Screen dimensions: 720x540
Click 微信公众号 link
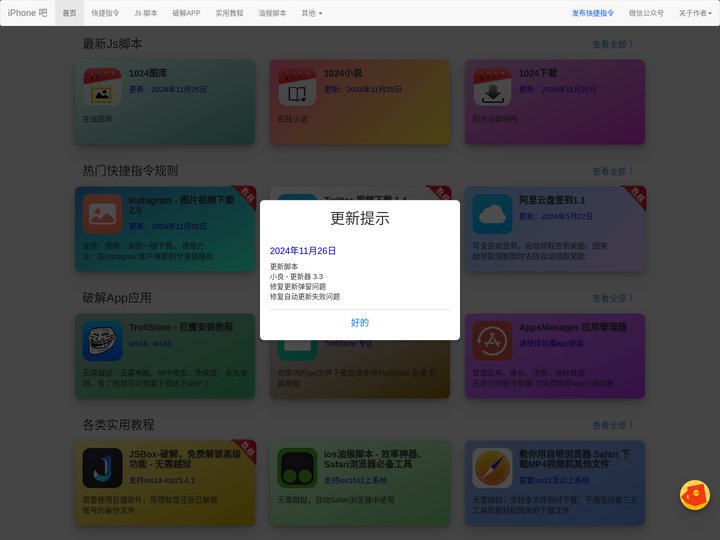646,13
